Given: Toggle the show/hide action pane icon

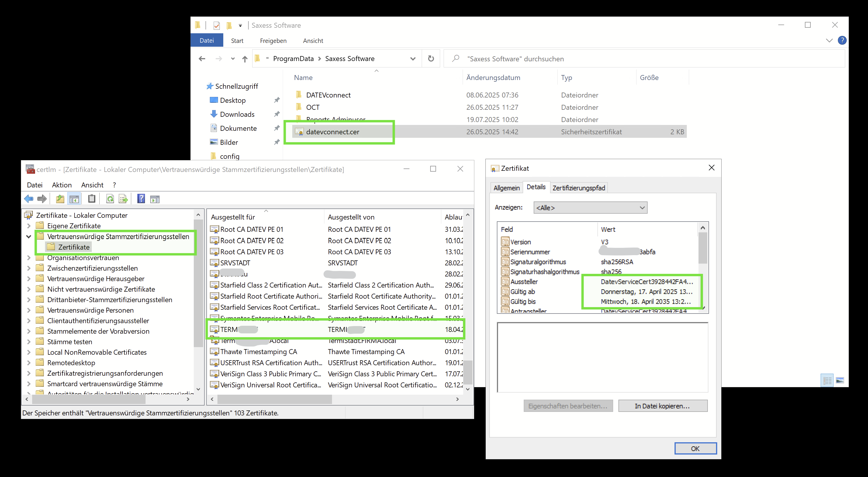Looking at the screenshot, I should click(x=155, y=199).
